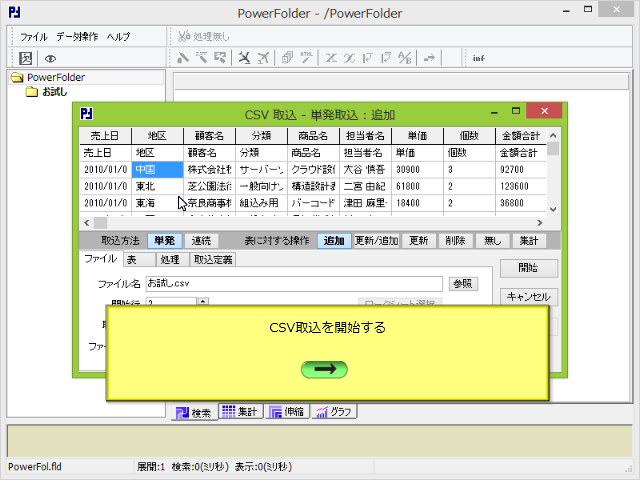The image size is (640, 480).
Task: Click the CSV dialog's logo icon
Action: point(87,113)
